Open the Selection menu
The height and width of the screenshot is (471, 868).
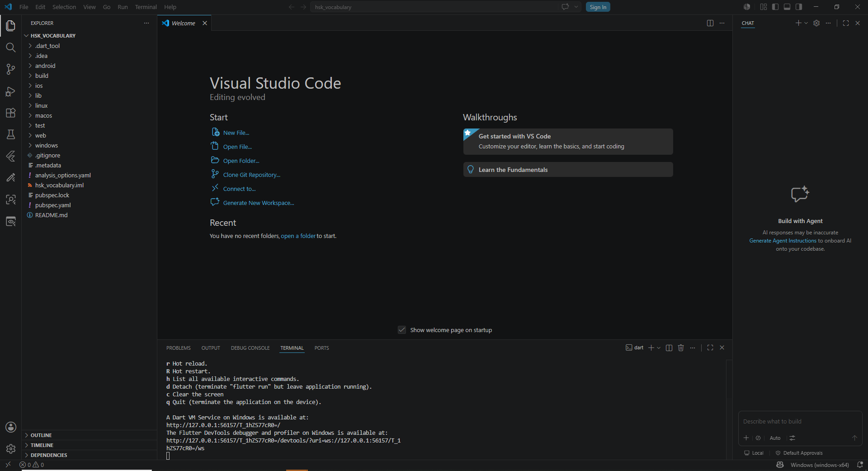64,7
